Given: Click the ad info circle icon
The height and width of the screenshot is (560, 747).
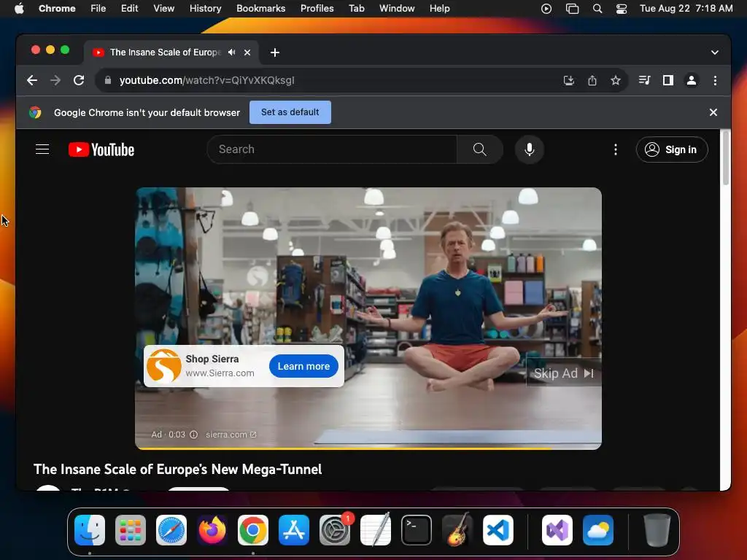Looking at the screenshot, I should coord(193,435).
